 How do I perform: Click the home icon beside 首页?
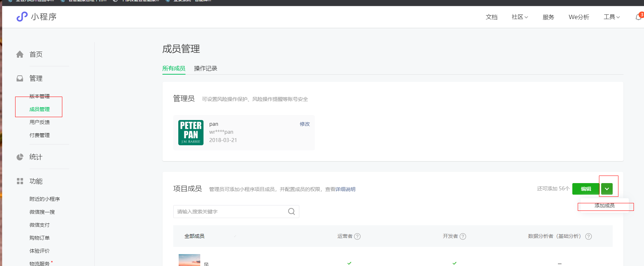pos(20,54)
